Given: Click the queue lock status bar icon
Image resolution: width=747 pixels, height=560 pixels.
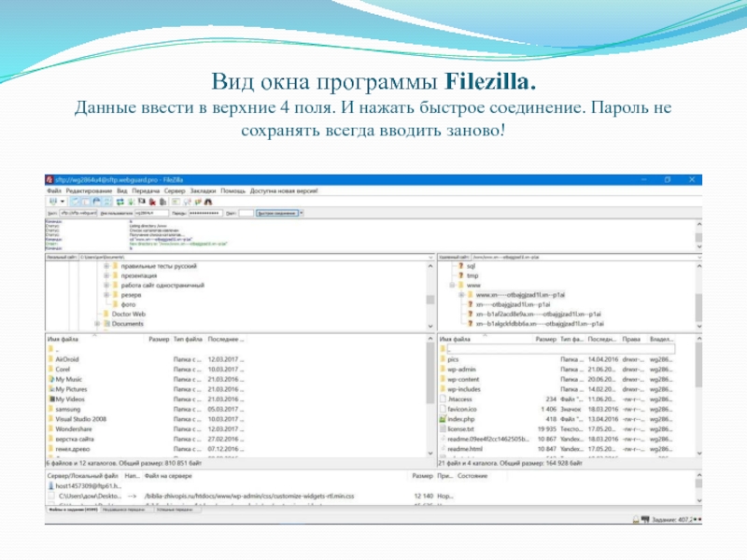Looking at the screenshot, I should coord(636,520).
